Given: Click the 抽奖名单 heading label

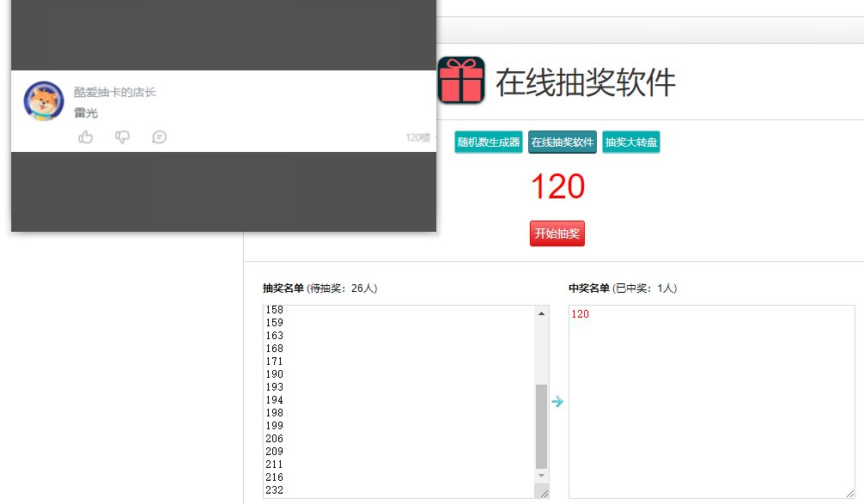Looking at the screenshot, I should (283, 288).
